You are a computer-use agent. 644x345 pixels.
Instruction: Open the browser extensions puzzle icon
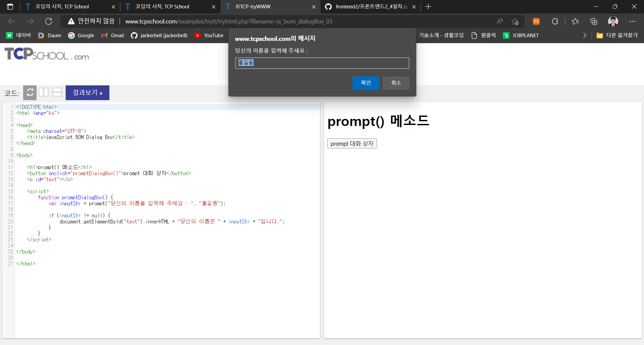click(555, 21)
